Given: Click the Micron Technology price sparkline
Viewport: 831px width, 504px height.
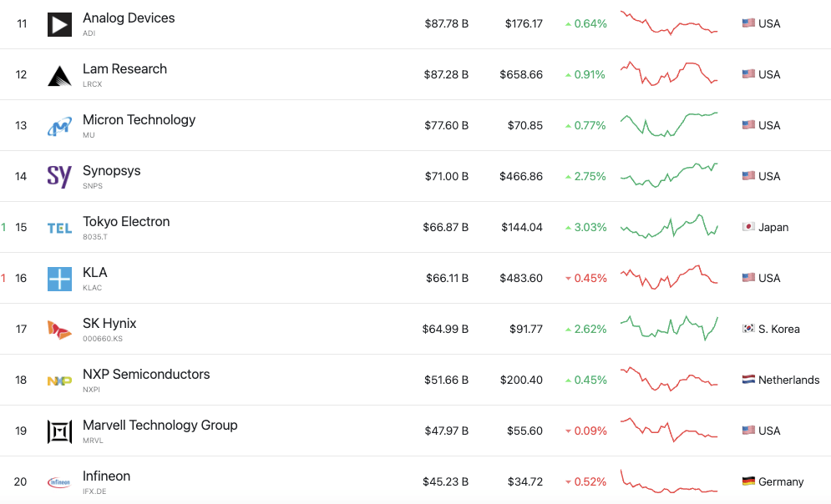Looking at the screenshot, I should (x=669, y=124).
